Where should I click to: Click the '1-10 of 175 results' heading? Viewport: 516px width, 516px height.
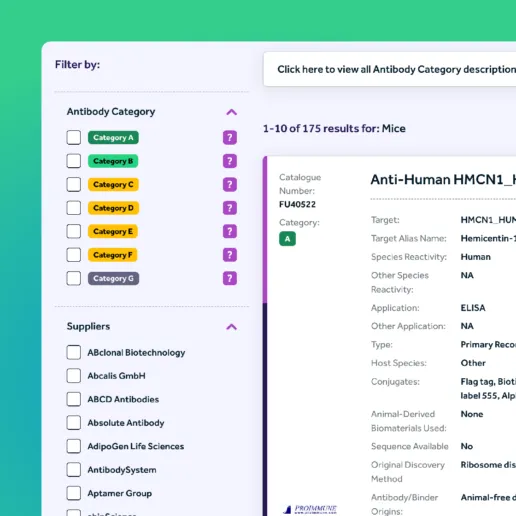click(x=334, y=129)
